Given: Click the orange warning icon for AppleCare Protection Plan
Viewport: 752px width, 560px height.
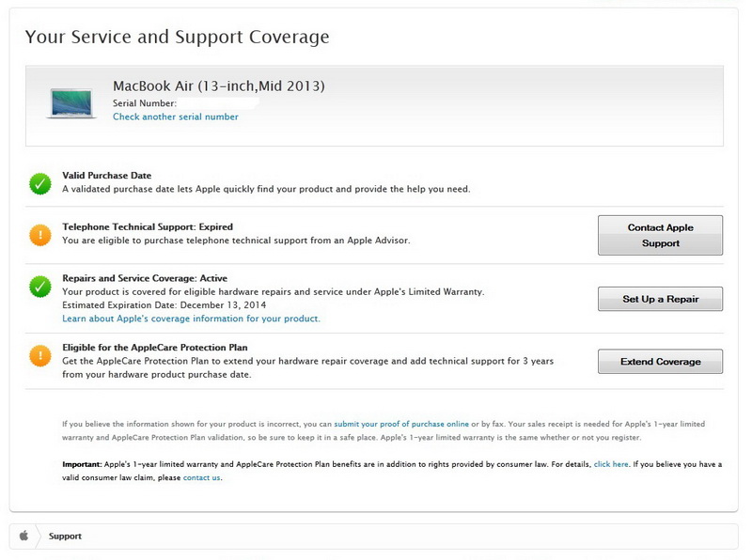Looking at the screenshot, I should pos(39,355).
